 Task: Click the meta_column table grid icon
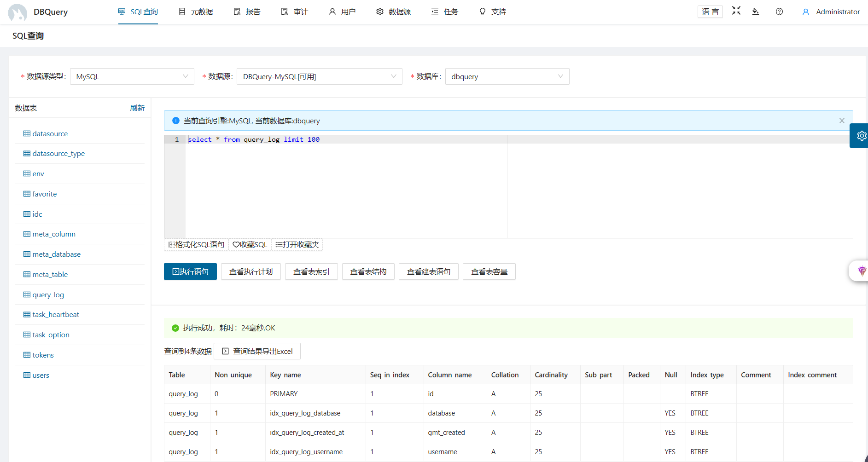(27, 234)
